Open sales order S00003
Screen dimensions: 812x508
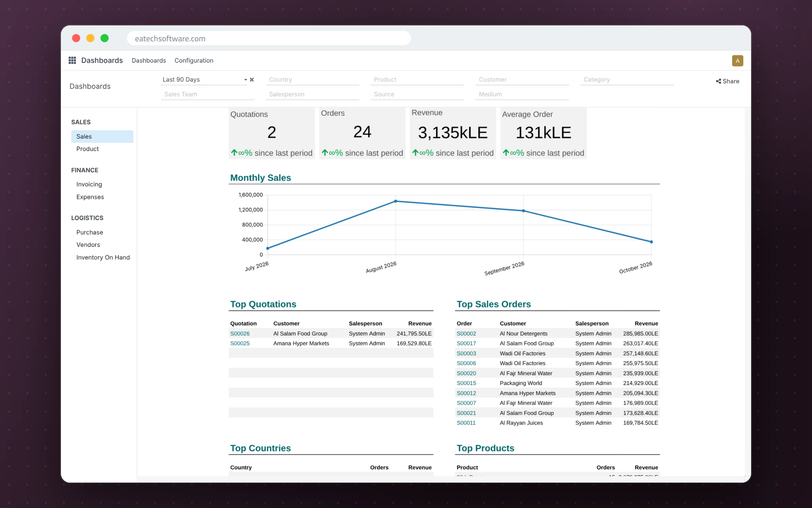(466, 353)
